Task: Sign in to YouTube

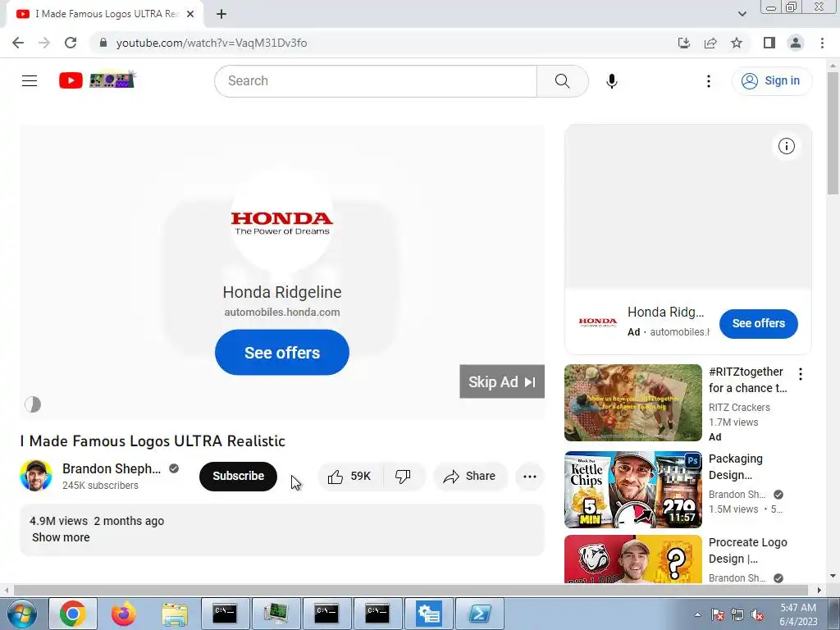Action: (x=771, y=81)
